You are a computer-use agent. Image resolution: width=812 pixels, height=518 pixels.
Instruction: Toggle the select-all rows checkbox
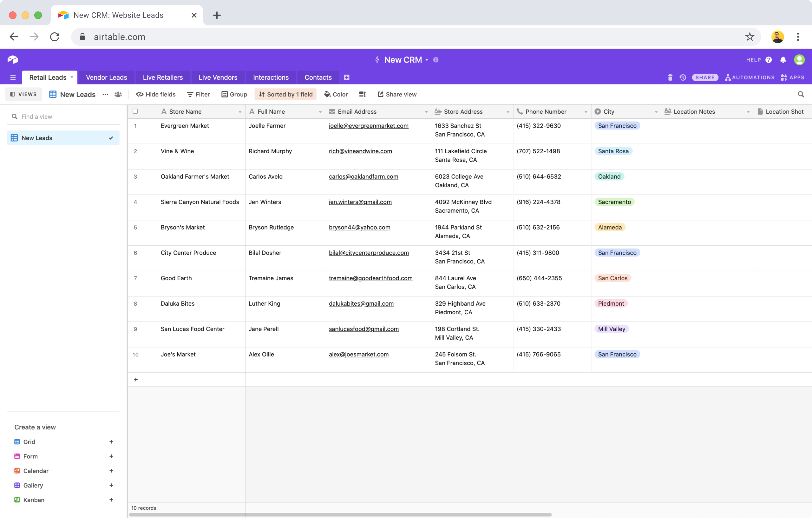[x=135, y=111]
